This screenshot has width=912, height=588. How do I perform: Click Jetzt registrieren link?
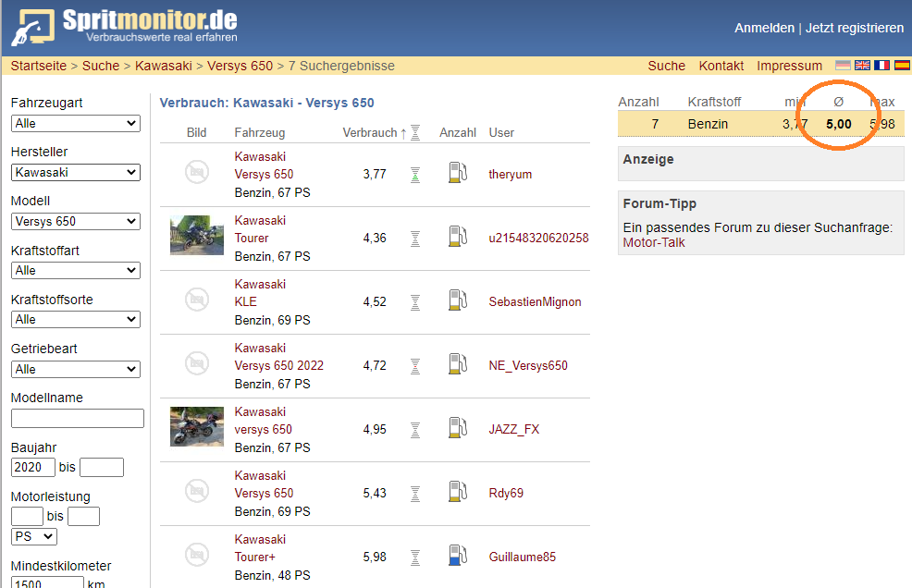[855, 28]
